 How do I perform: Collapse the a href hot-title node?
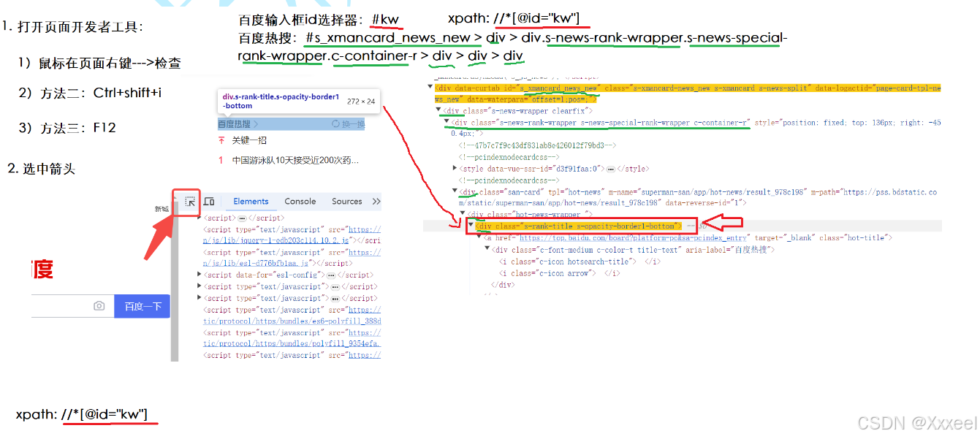[x=479, y=238]
